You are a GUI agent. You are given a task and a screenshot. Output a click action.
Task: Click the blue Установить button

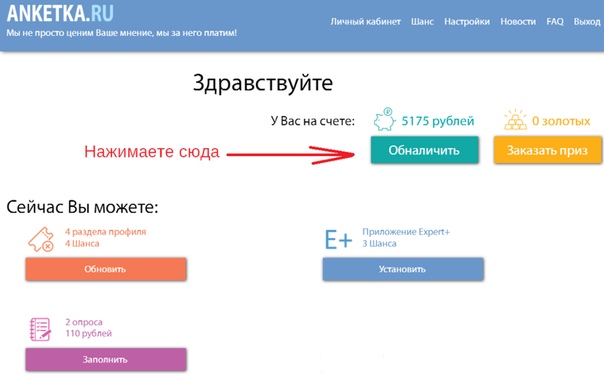pyautogui.click(x=403, y=269)
